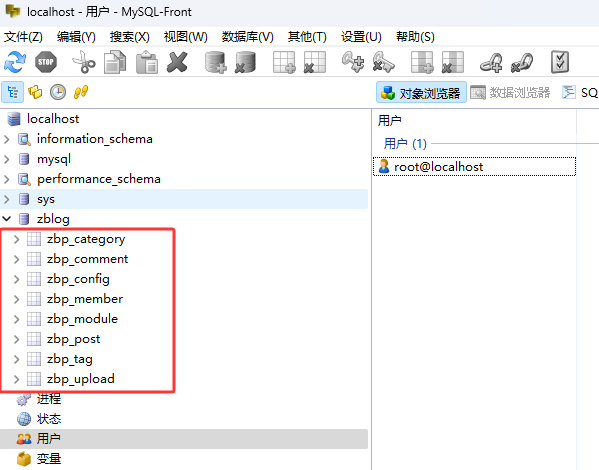599x470 pixels.
Task: Click the STOP toolbar icon
Action: point(46,62)
